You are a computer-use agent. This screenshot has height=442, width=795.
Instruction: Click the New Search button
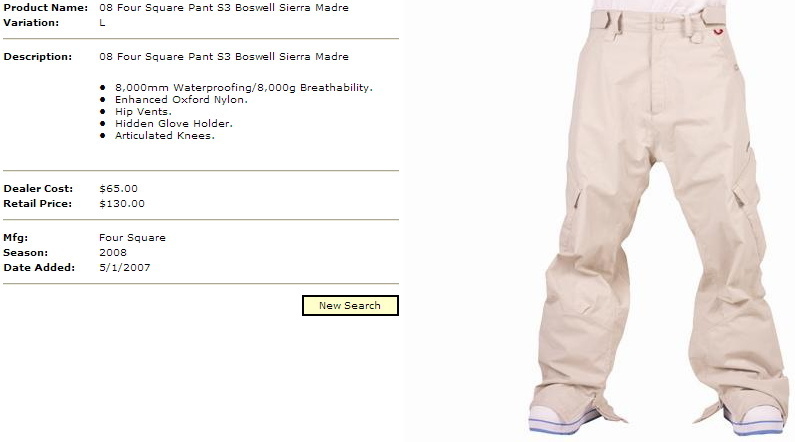(350, 305)
